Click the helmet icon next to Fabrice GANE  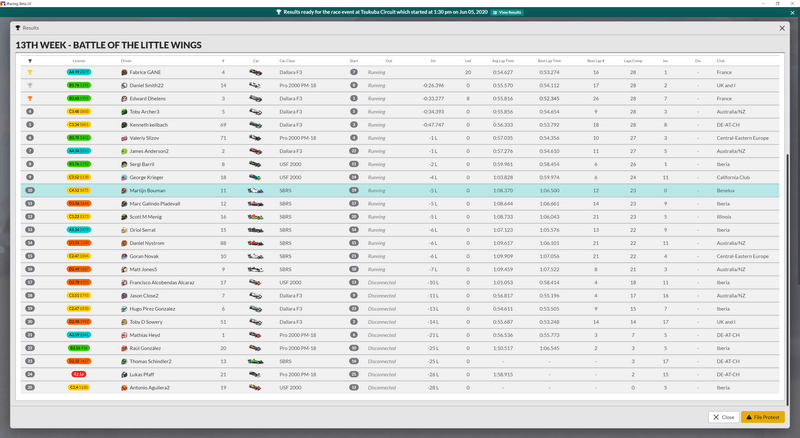click(x=124, y=72)
